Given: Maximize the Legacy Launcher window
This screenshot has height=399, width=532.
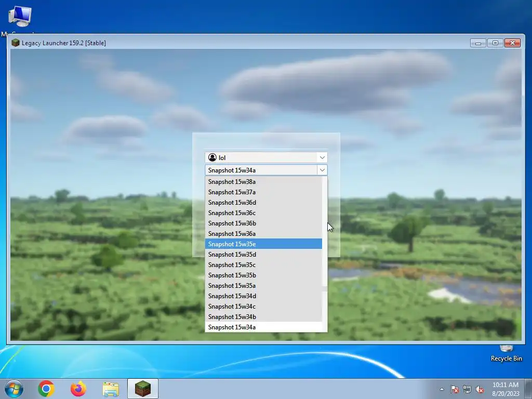Looking at the screenshot, I should point(495,43).
